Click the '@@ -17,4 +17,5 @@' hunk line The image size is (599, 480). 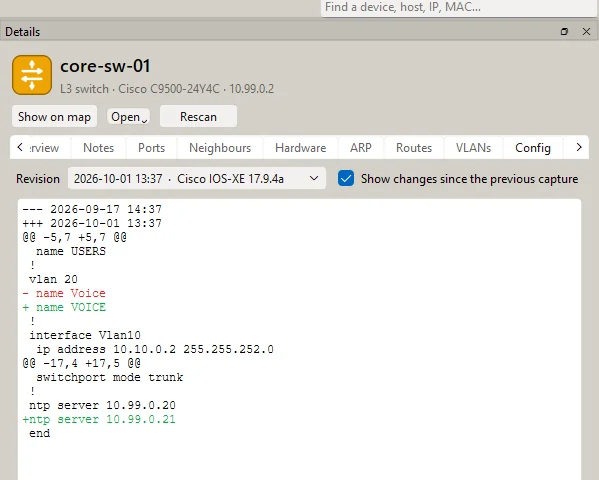click(81, 363)
